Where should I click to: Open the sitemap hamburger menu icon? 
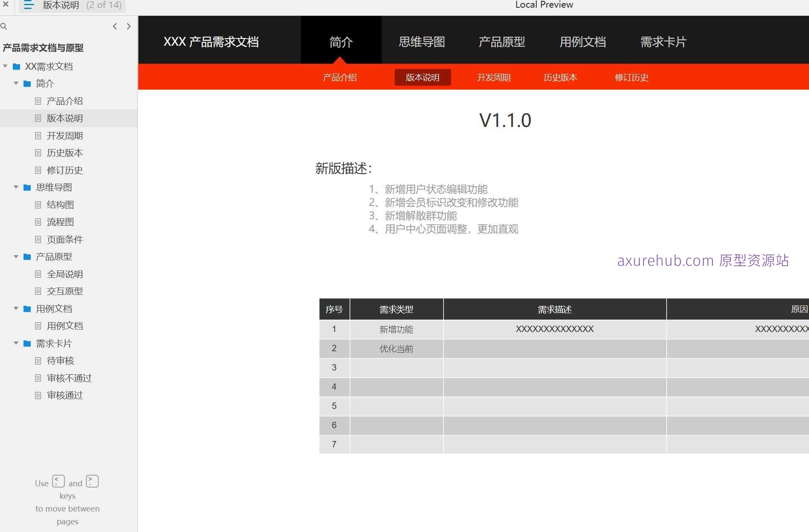[x=28, y=6]
